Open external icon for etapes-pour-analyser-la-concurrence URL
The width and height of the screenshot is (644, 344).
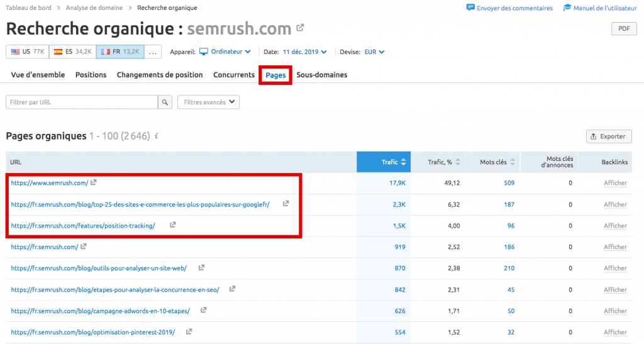[233, 289]
